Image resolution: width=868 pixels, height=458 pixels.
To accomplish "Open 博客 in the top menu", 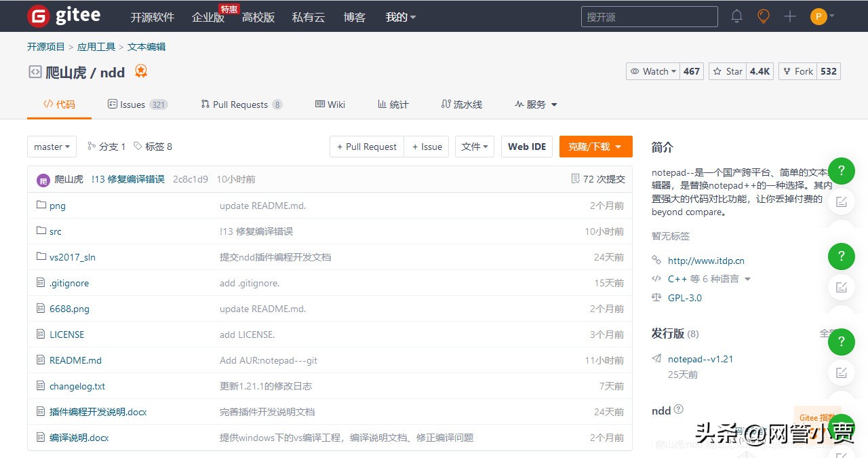I will [x=355, y=17].
